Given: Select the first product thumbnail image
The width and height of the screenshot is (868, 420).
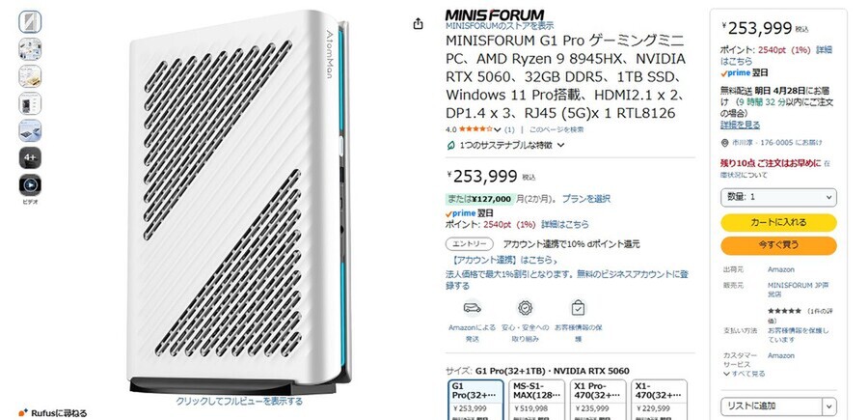Looking at the screenshot, I should [30, 21].
